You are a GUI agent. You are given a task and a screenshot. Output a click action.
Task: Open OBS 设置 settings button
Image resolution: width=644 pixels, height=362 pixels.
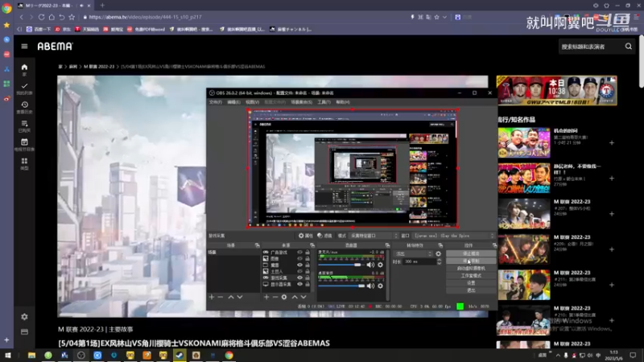tap(471, 283)
